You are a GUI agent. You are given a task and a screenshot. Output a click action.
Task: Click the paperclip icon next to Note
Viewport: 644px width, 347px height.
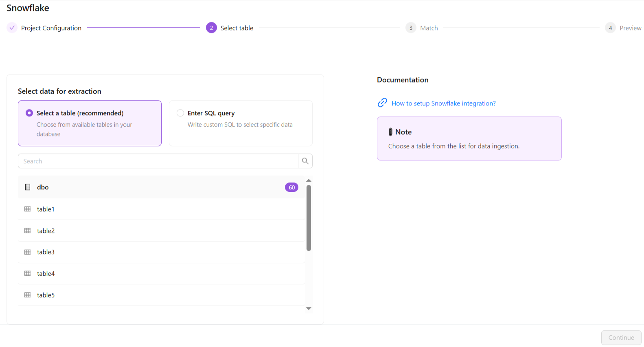point(390,132)
